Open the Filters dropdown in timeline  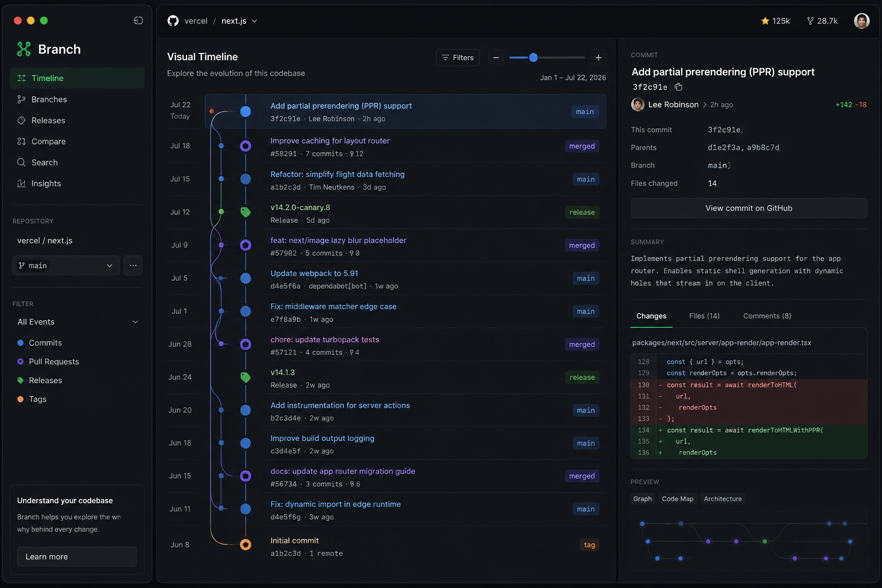[x=458, y=57]
